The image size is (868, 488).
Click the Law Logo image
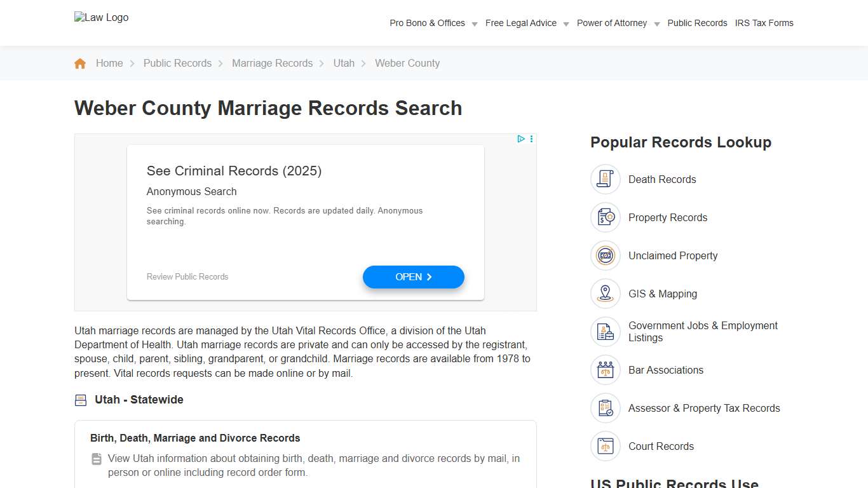pos(101,17)
